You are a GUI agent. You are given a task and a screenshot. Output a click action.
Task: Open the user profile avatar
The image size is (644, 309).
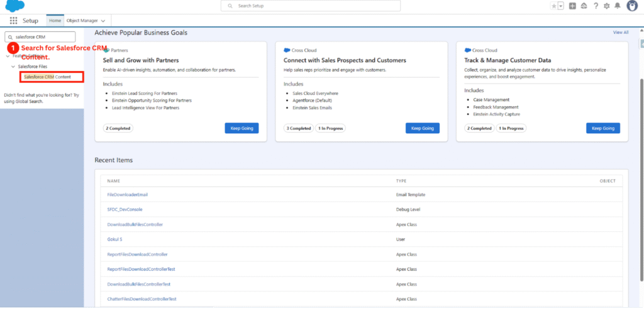tap(632, 6)
